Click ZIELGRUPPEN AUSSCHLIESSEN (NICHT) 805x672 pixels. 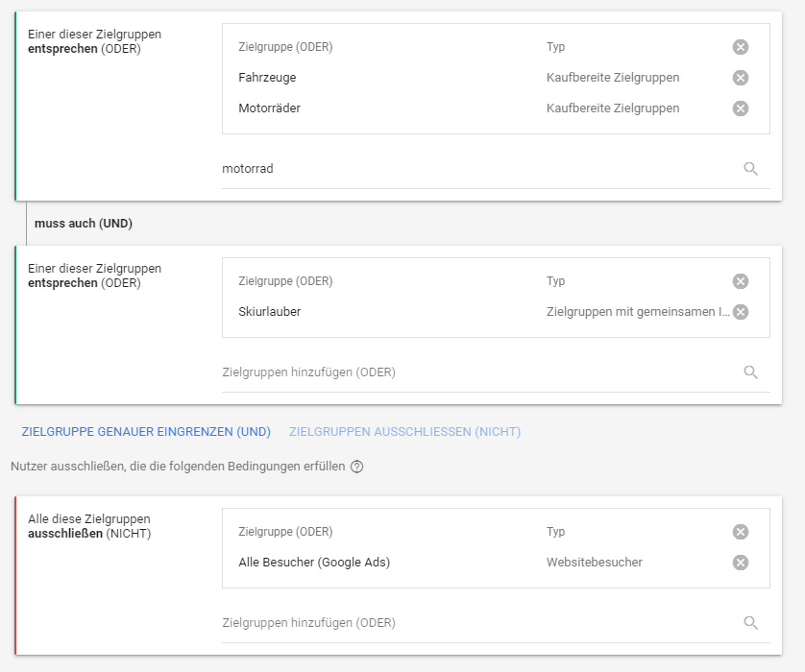pyautogui.click(x=404, y=432)
